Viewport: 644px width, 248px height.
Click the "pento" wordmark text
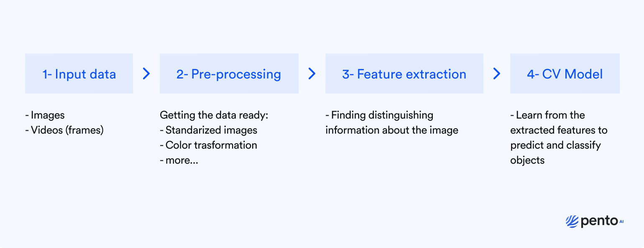coord(599,222)
